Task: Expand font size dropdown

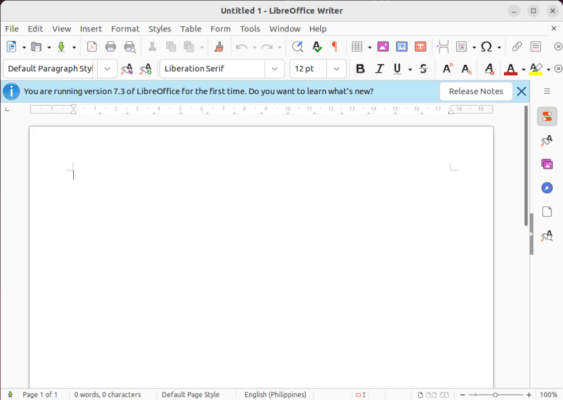Action: (336, 69)
